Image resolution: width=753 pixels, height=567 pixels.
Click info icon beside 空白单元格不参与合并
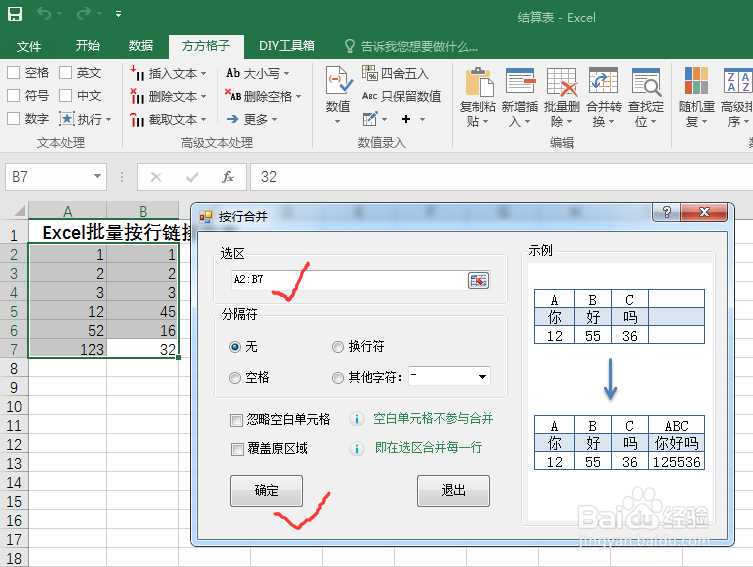point(356,419)
